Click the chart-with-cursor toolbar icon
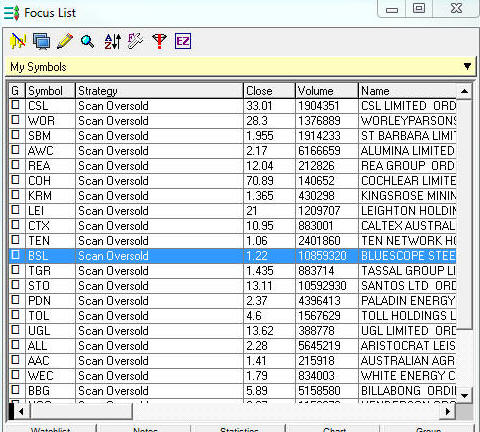The width and height of the screenshot is (480, 432). click(18, 41)
